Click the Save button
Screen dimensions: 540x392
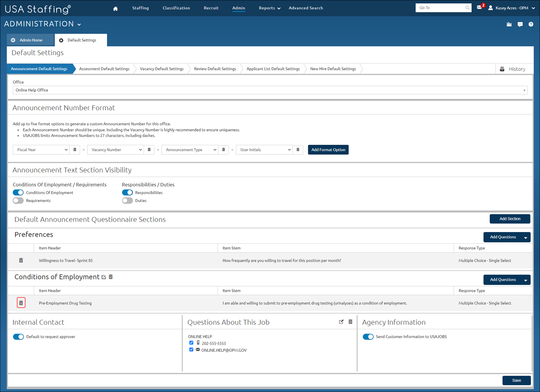pos(516,380)
